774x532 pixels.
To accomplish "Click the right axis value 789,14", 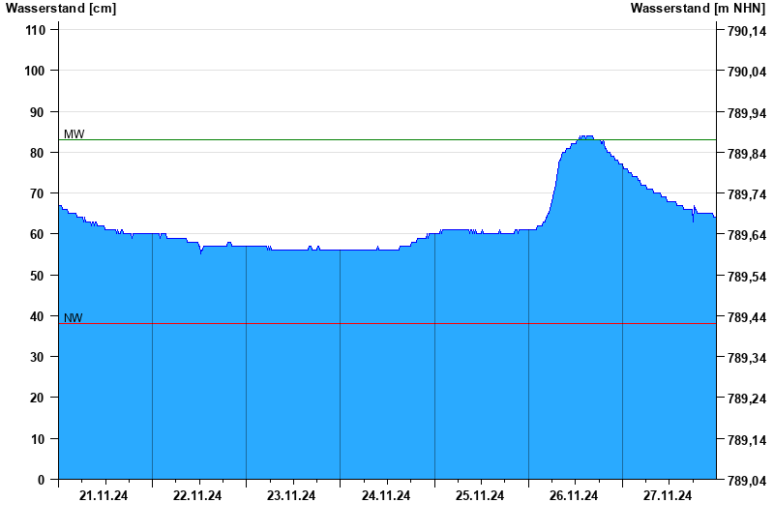I will click(x=747, y=440).
